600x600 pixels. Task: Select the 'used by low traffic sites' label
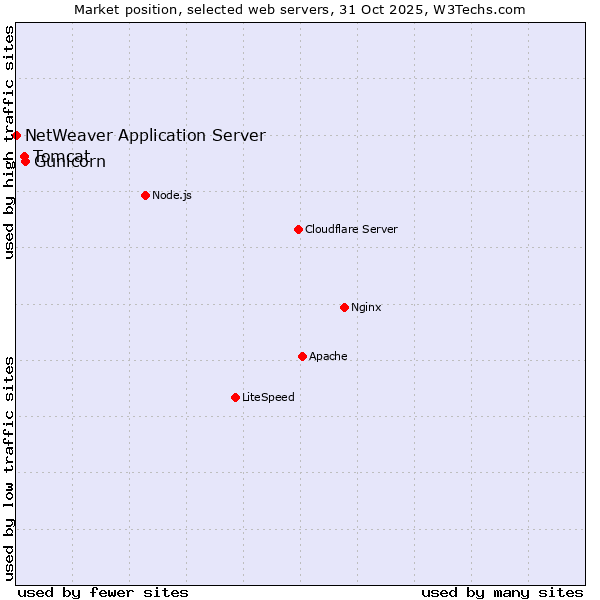[x=9, y=467]
